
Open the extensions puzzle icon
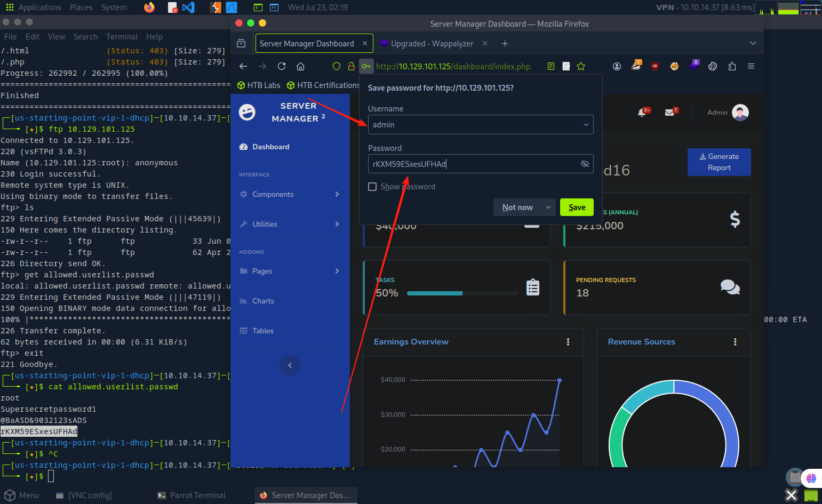tap(732, 66)
